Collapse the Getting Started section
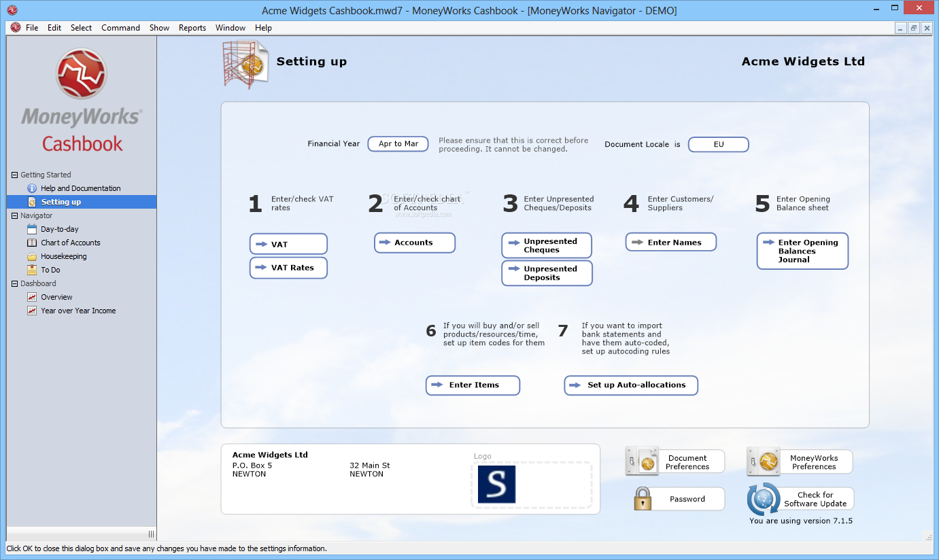This screenshot has width=939, height=560. [14, 175]
